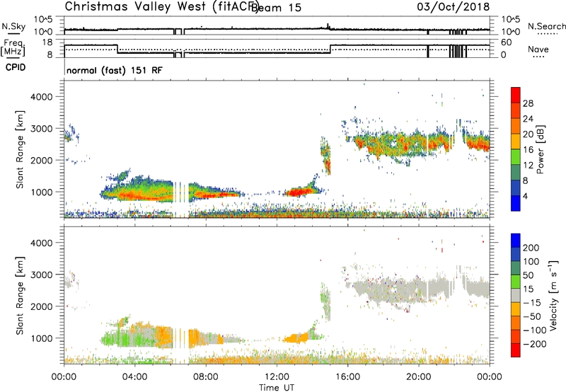This screenshot has width=566, height=392.
Task: Click the date '03/Oct/2018'
Action: (453, 7)
